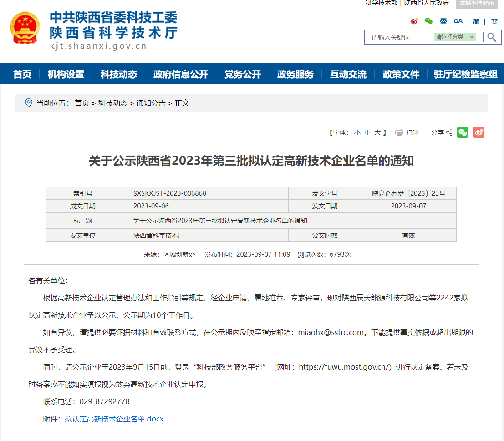Expand the 请选择分类 category dropdown
504x441 pixels.
[x=454, y=37]
